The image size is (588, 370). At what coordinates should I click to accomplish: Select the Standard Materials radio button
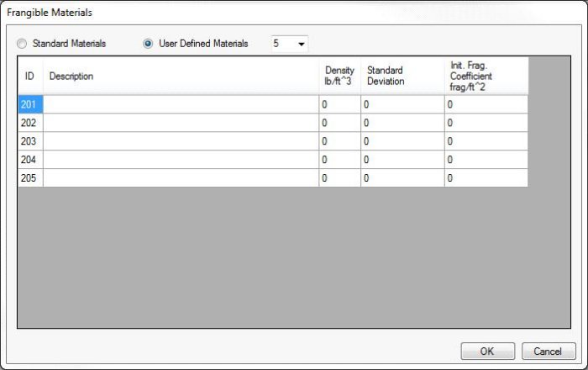pyautogui.click(x=23, y=44)
